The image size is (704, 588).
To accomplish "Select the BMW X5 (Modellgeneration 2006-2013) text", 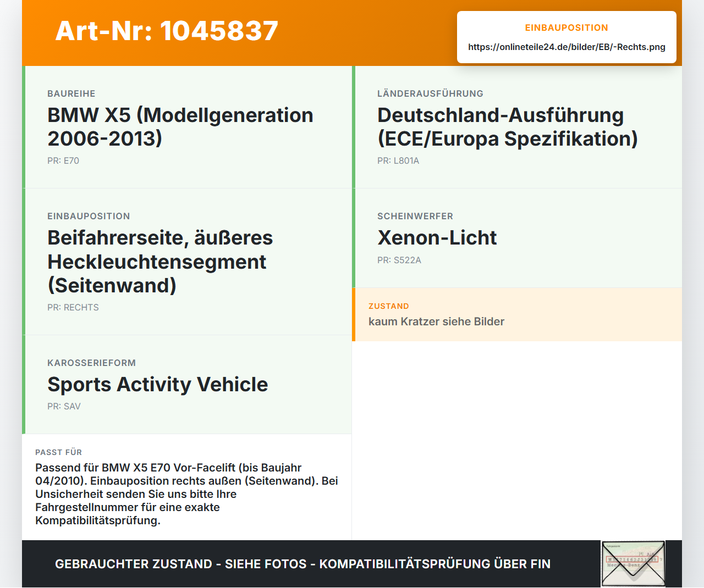I will 180,127.
